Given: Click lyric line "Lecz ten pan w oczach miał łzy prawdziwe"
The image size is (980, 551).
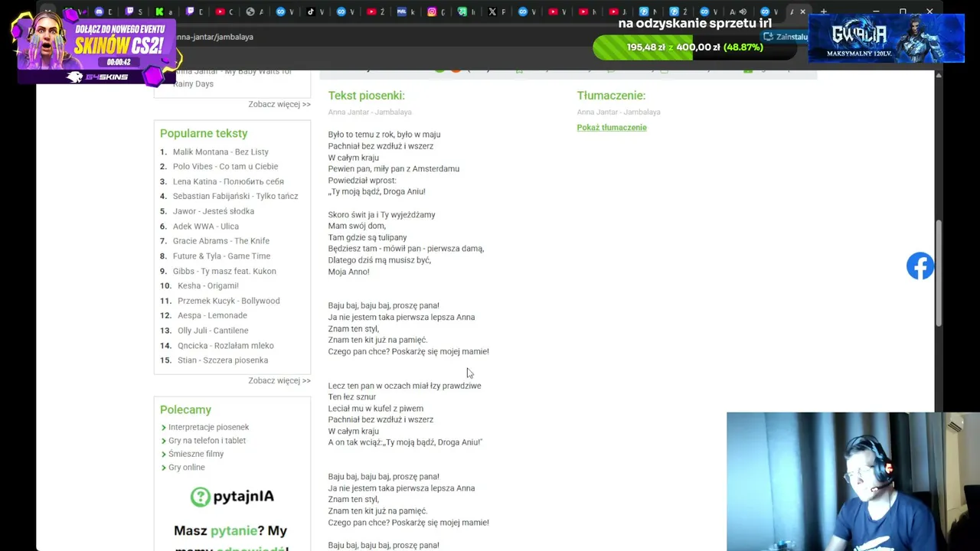Looking at the screenshot, I should pos(404,386).
